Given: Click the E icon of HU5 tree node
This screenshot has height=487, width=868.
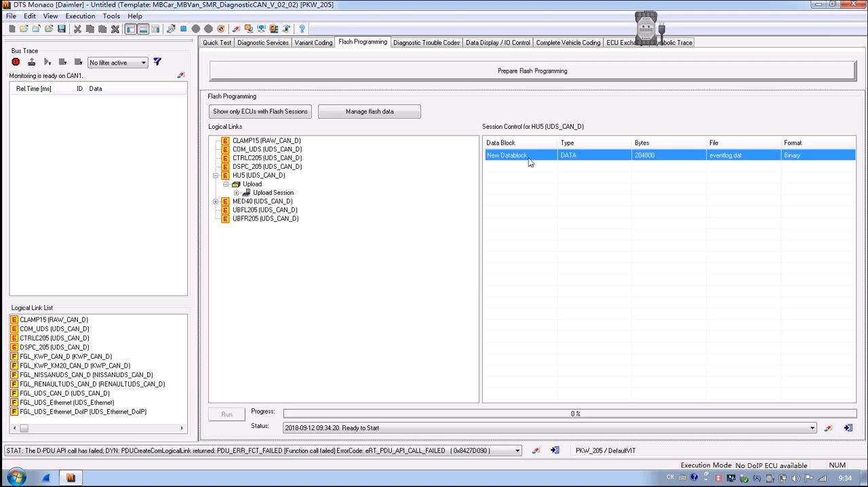Looking at the screenshot, I should pyautogui.click(x=226, y=175).
